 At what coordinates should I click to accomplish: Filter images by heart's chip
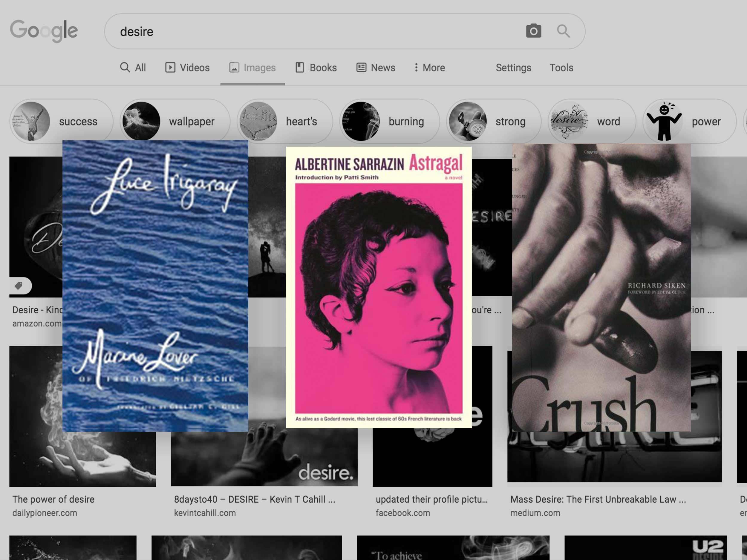pyautogui.click(x=285, y=121)
